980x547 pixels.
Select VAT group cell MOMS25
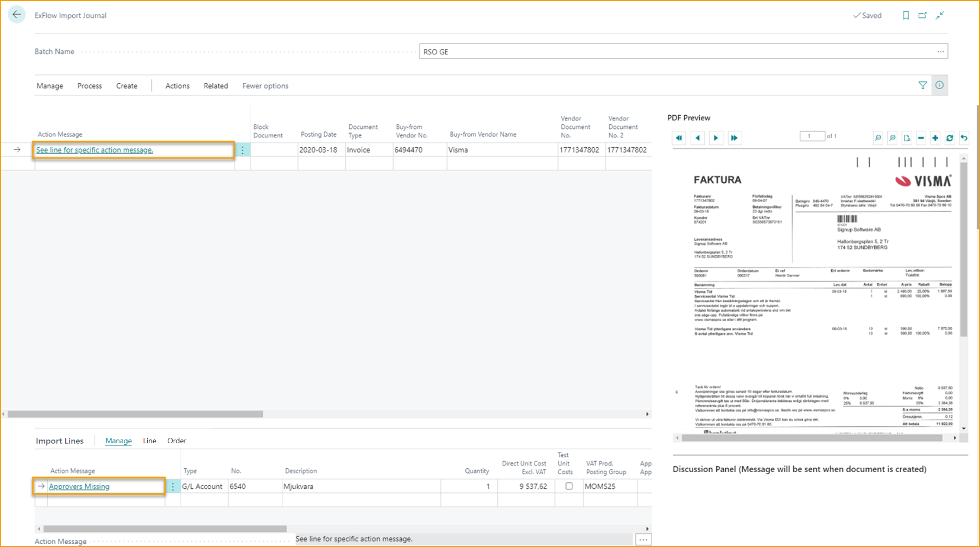click(610, 487)
